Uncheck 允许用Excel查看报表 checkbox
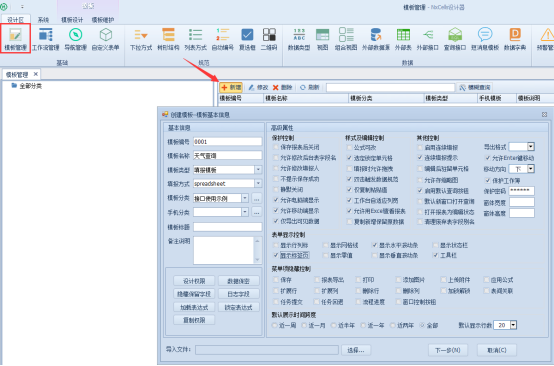The width and height of the screenshot is (554, 366). point(349,211)
